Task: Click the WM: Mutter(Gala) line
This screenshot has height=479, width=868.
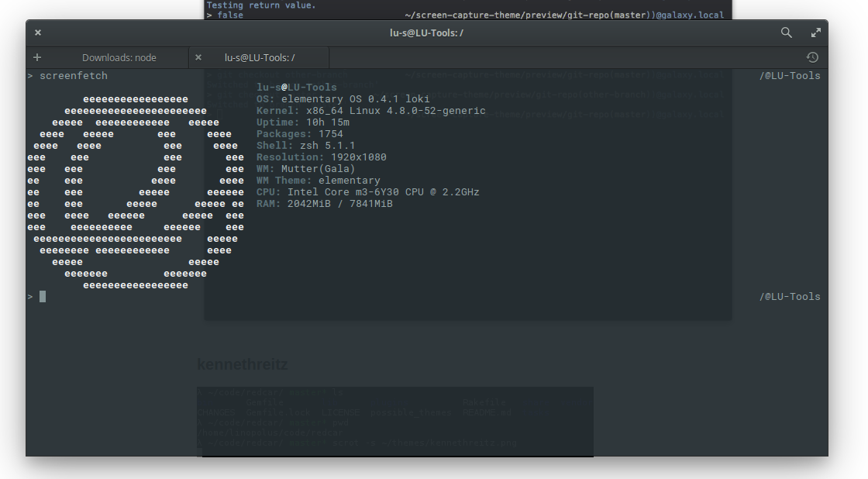Action: click(x=305, y=169)
